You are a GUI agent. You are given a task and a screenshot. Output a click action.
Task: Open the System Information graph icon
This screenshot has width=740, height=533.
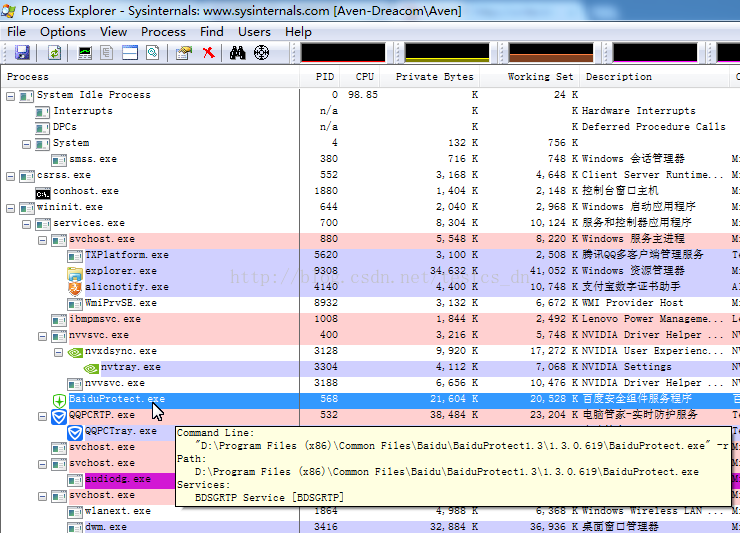[x=85, y=52]
